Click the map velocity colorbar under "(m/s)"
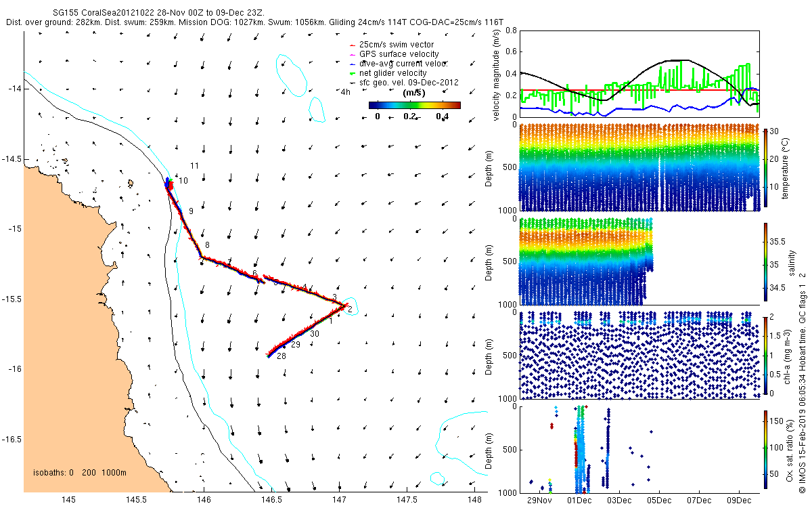The image size is (812, 508). pyautogui.click(x=415, y=105)
